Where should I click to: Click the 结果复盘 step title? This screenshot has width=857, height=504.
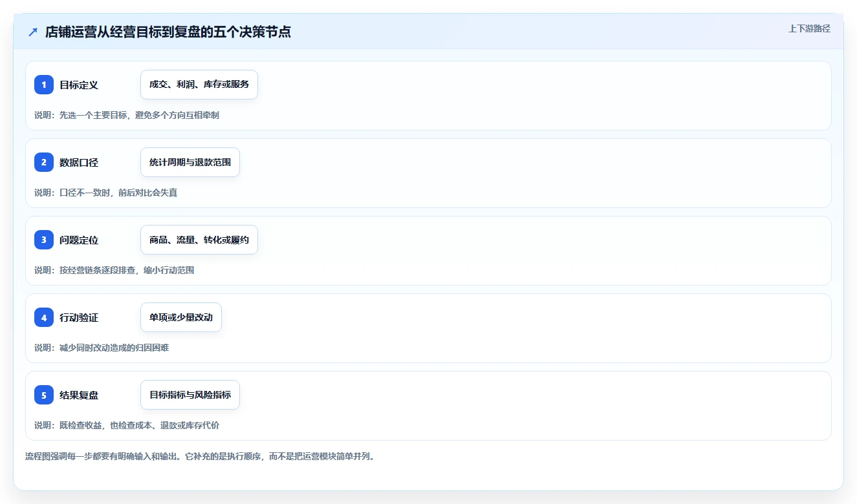79,395
